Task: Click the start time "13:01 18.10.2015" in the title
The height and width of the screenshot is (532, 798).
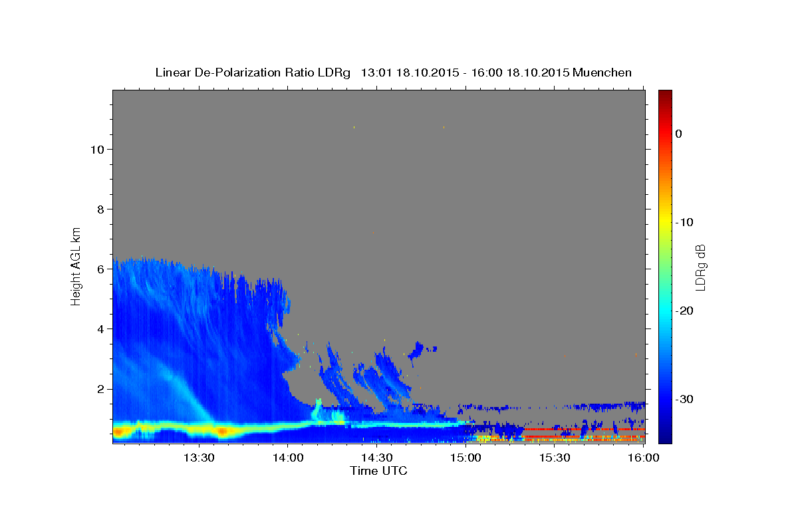Action: pyautogui.click(x=410, y=72)
